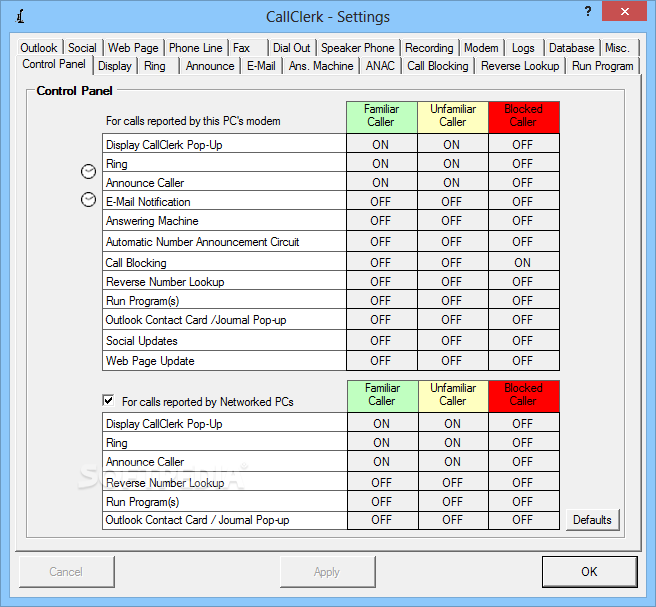Screen dimensions: 656x607
Task: Toggle Networked Announce Caller for Unfamiliar Caller
Action: click(453, 461)
